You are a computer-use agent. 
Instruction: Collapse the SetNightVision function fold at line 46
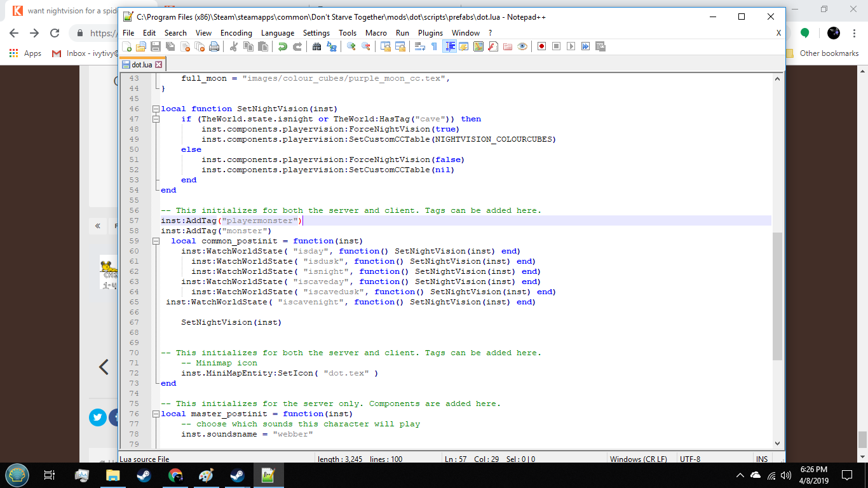pyautogui.click(x=156, y=109)
